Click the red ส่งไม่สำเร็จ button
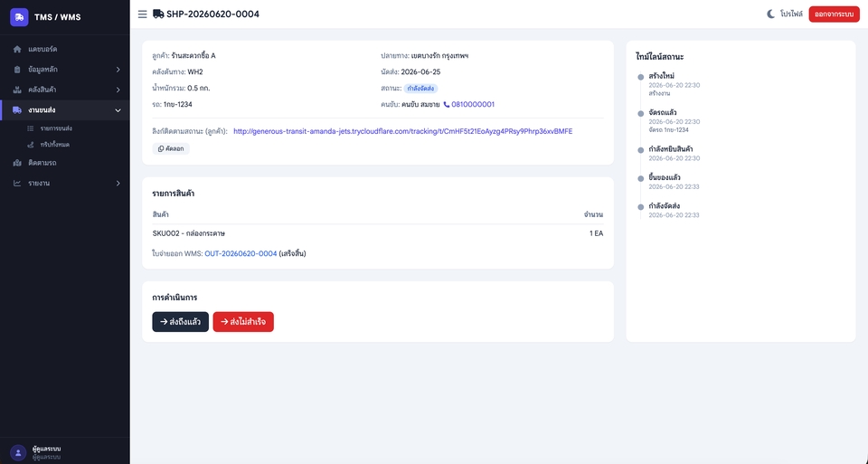Image resolution: width=868 pixels, height=464 pixels. (x=243, y=322)
